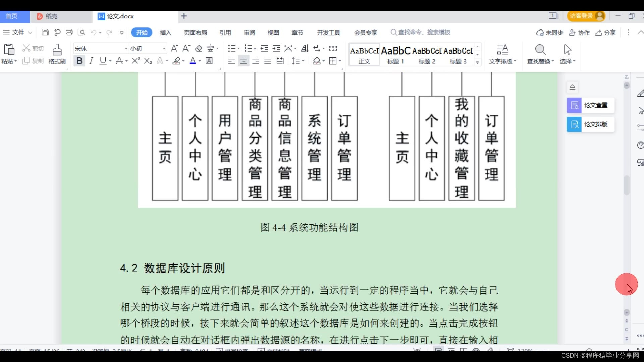Viewport: 644px width, 362px height.
Task: Open Find and Replace magnifier icon
Action: click(x=540, y=50)
